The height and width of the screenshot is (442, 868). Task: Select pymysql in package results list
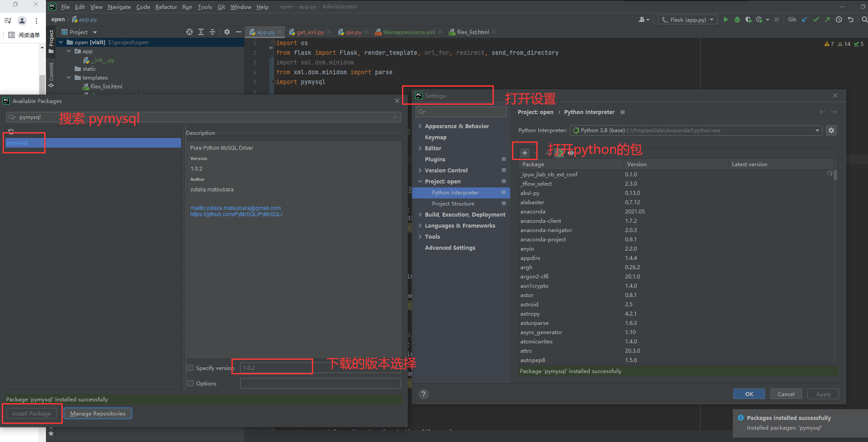[93, 143]
